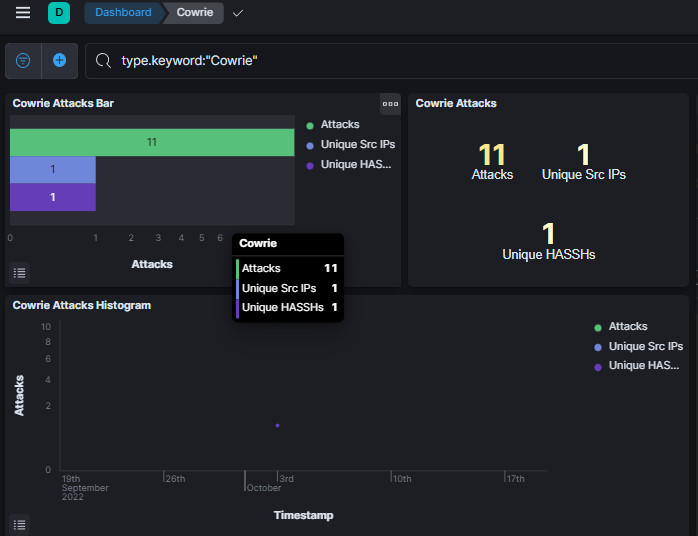Open Cowrie Attacks Bar panel options menu
Image resolution: width=698 pixels, height=536 pixels.
point(390,104)
